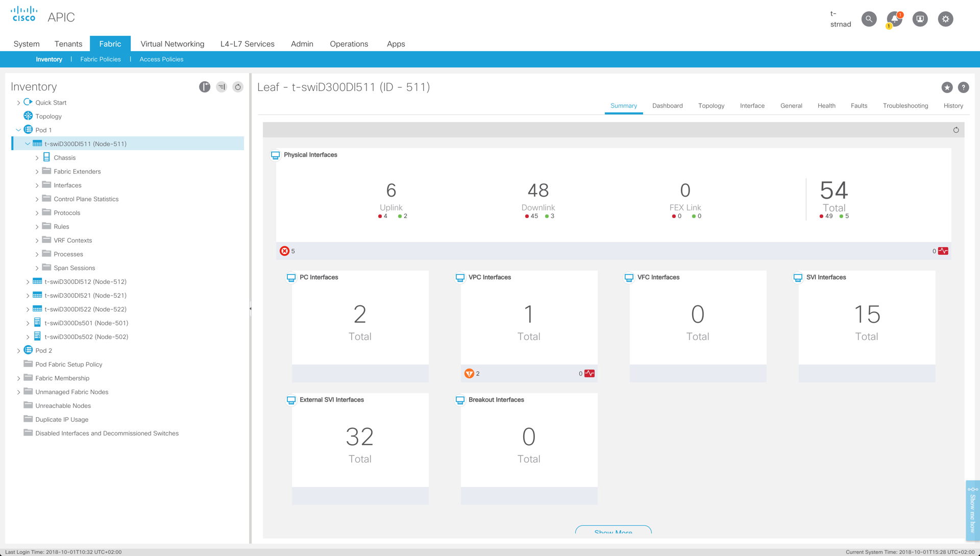Open the notifications bell icon
This screenshot has height=556, width=980.
click(x=894, y=19)
